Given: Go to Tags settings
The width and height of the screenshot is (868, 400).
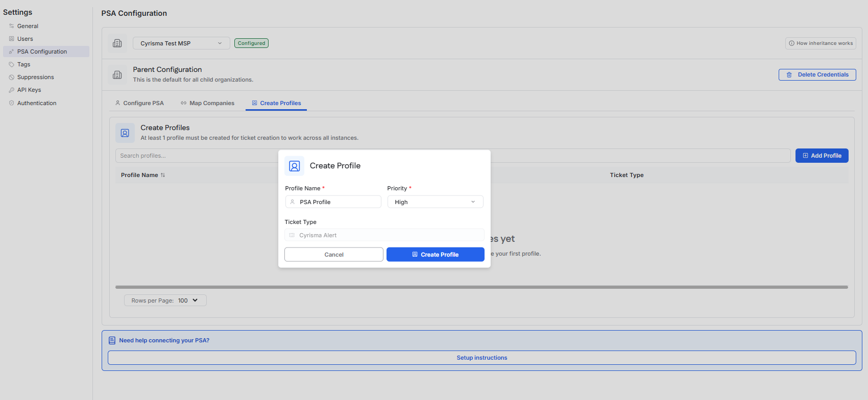Looking at the screenshot, I should point(23,64).
